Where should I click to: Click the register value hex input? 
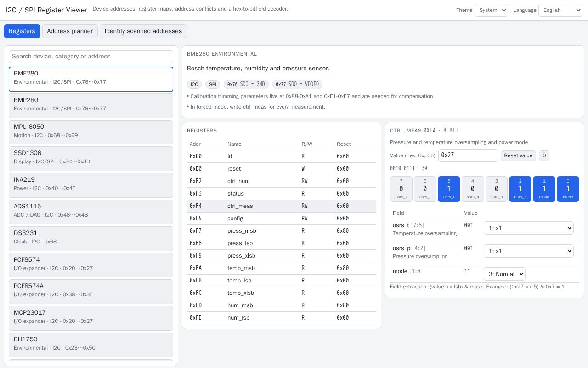pyautogui.click(x=468, y=155)
